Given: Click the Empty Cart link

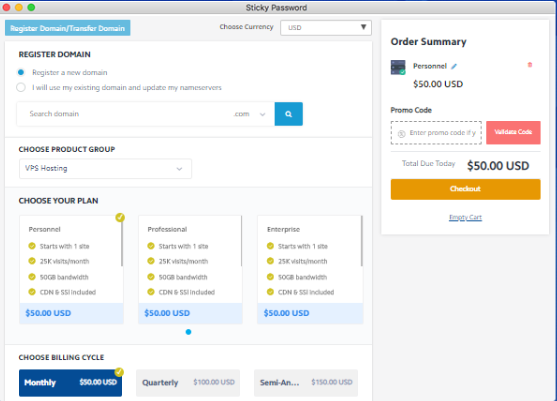Looking at the screenshot, I should 465,217.
